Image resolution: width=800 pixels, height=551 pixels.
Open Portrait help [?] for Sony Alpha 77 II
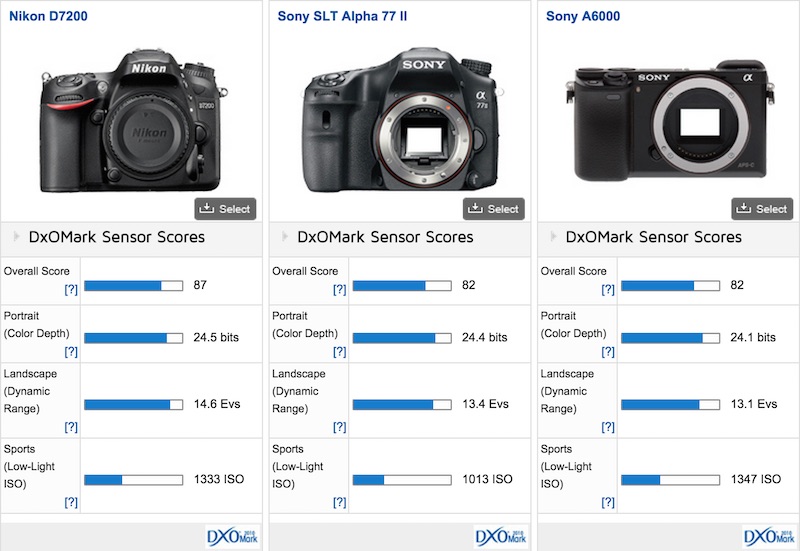click(339, 352)
